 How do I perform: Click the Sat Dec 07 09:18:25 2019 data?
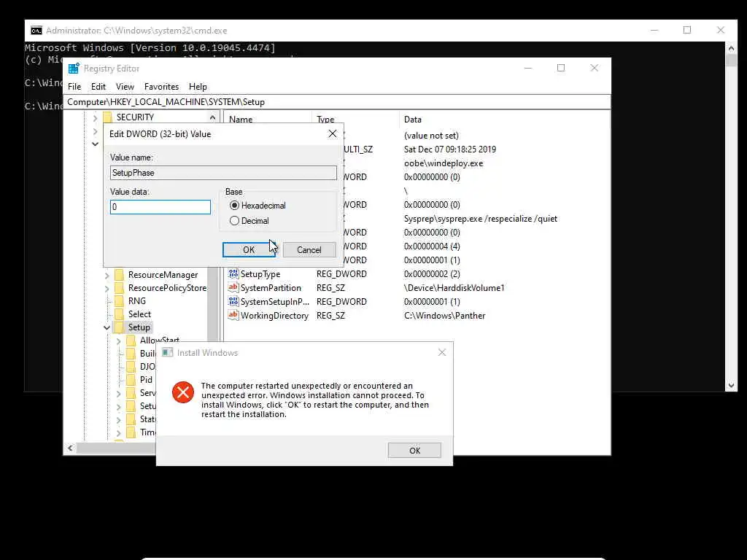click(x=449, y=149)
